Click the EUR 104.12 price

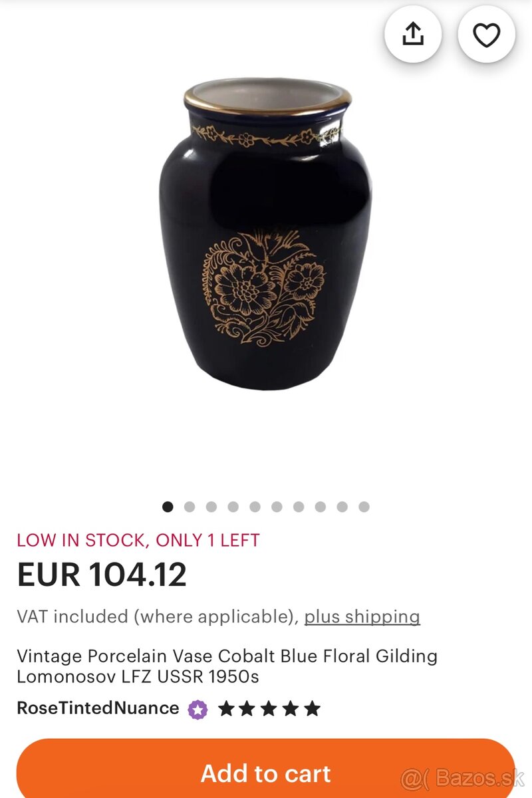pos(102,575)
